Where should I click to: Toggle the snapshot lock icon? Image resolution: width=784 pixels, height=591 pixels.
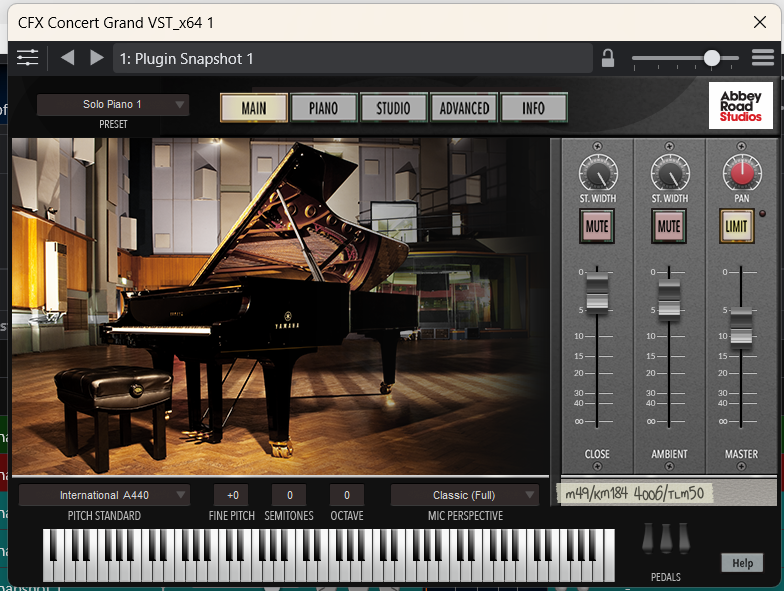[x=608, y=58]
